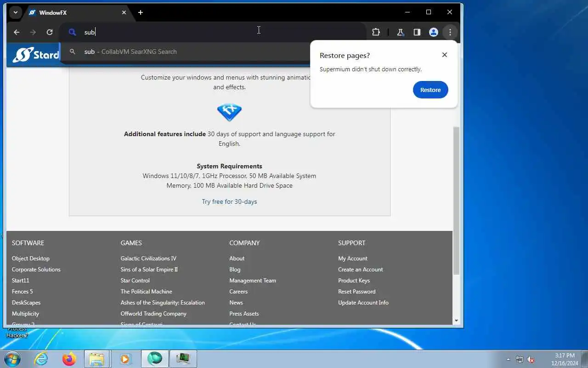Open Object Desktop link
This screenshot has width=588, height=368.
31,259
